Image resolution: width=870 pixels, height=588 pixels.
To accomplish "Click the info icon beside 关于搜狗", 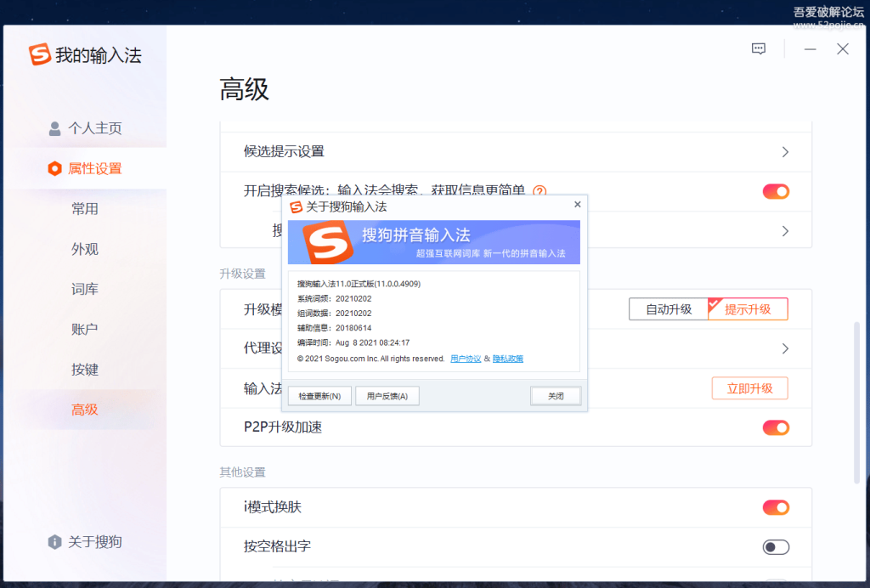I will (55, 542).
